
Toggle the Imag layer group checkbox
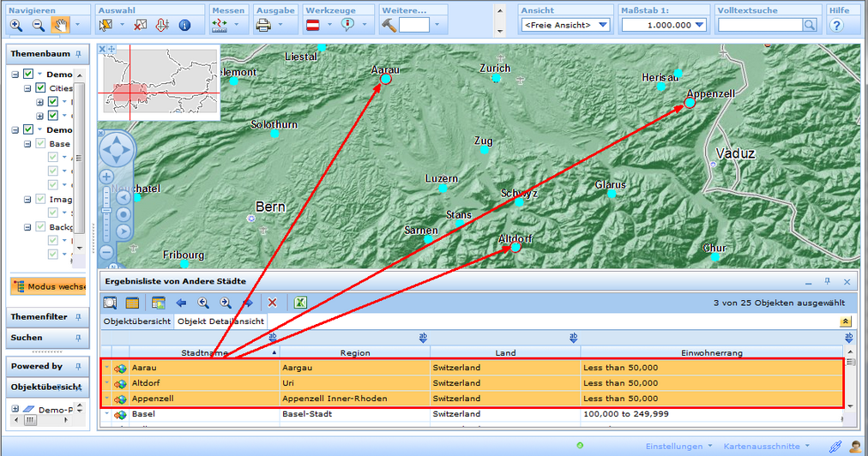point(40,199)
